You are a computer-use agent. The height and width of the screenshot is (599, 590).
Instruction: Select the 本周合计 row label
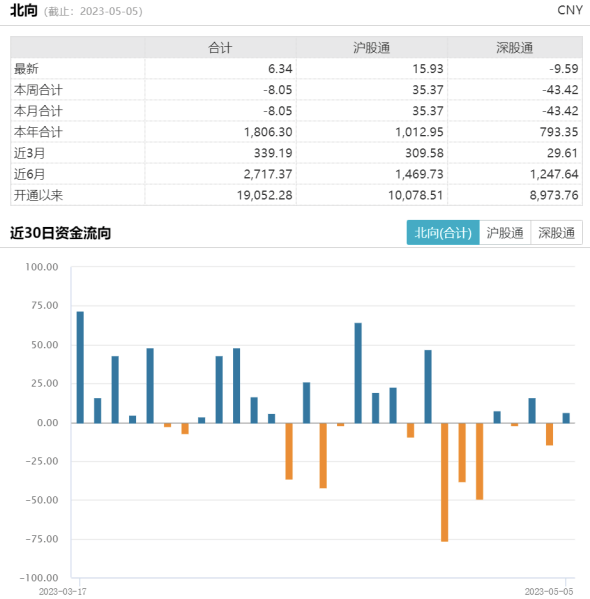tap(38, 90)
